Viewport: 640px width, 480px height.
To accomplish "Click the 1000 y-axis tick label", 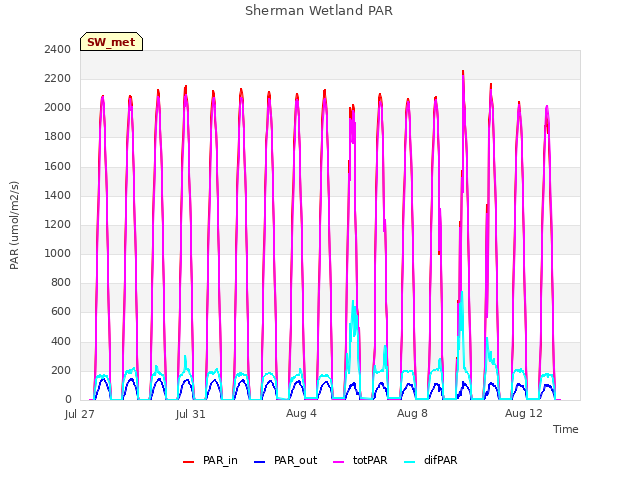I will (x=58, y=253).
